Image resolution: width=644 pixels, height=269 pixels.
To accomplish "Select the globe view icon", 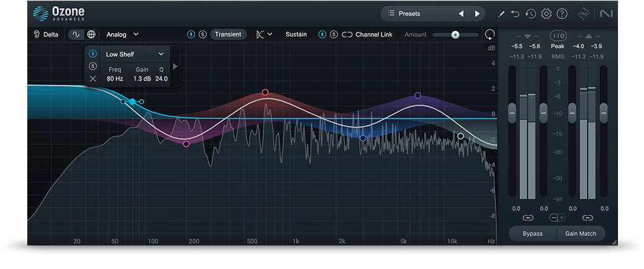I will click(x=91, y=35).
